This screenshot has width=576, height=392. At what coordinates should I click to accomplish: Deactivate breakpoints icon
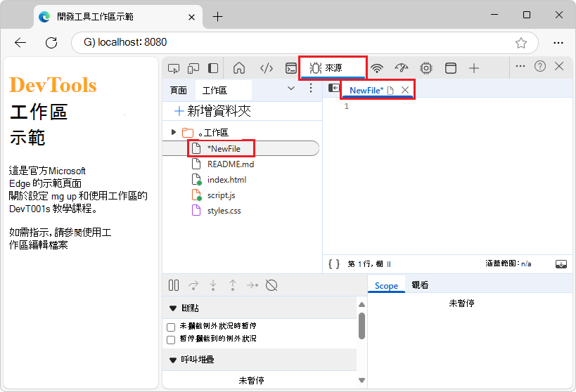(271, 285)
